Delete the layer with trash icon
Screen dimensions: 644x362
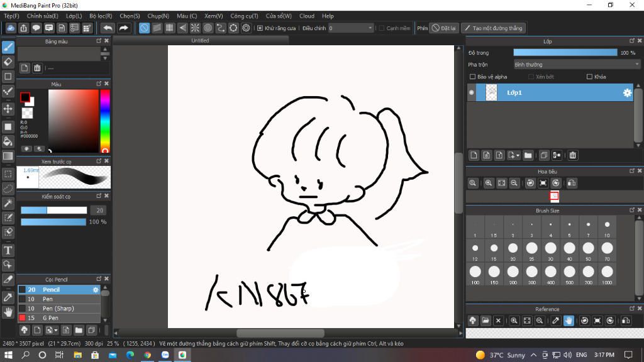[573, 155]
